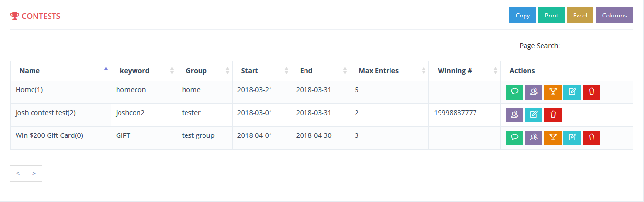This screenshot has height=202, width=644.
Task: Open participants icon for Home contest
Action: click(534, 92)
